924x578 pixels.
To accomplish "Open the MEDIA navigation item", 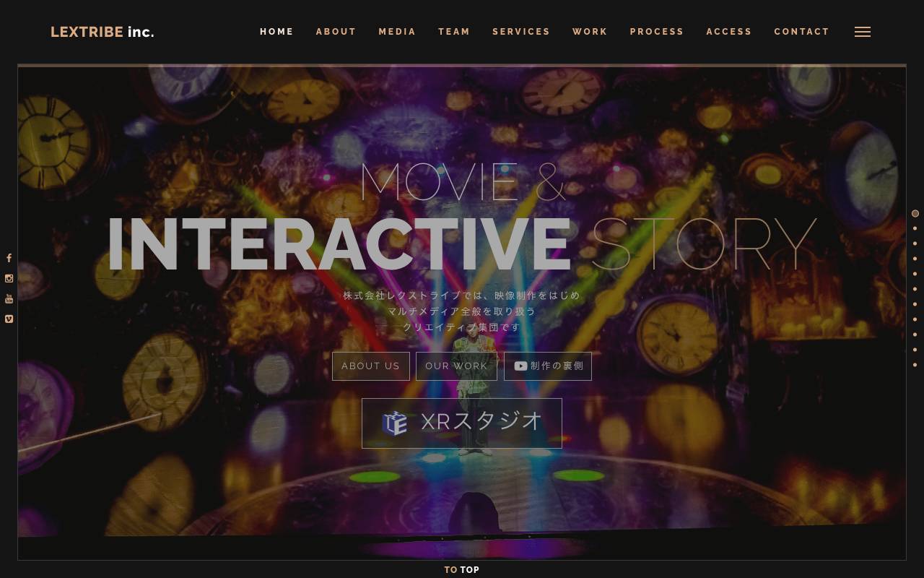I will pyautogui.click(x=397, y=32).
